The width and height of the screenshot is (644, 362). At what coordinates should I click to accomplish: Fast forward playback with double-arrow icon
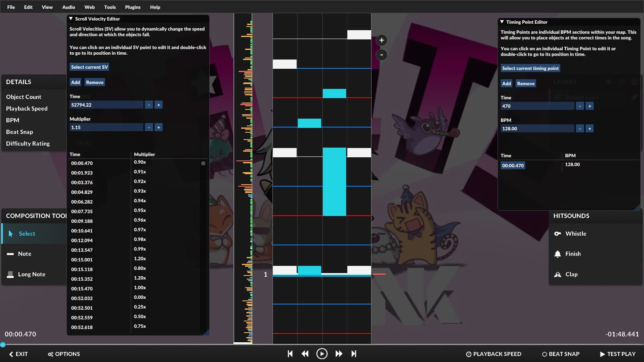(339, 354)
